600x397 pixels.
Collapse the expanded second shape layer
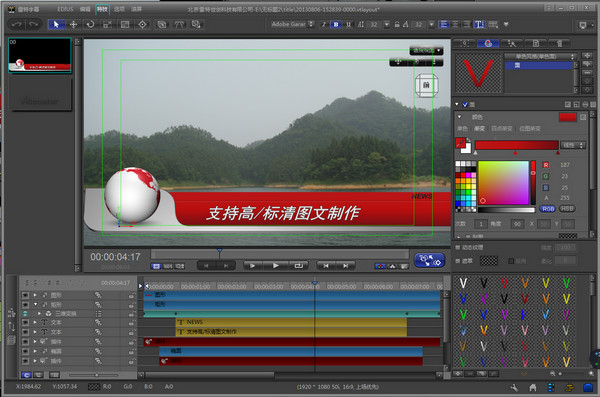click(35, 305)
